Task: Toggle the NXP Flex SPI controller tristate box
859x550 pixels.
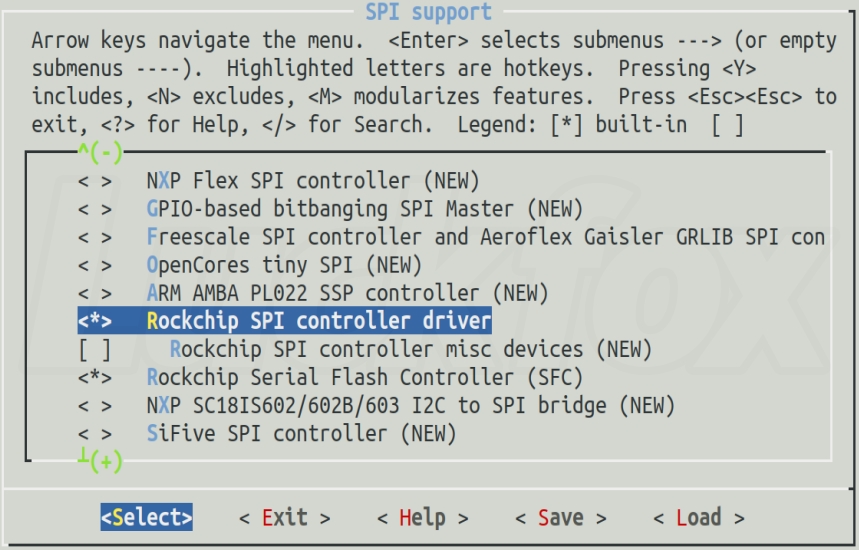Action: [95, 181]
